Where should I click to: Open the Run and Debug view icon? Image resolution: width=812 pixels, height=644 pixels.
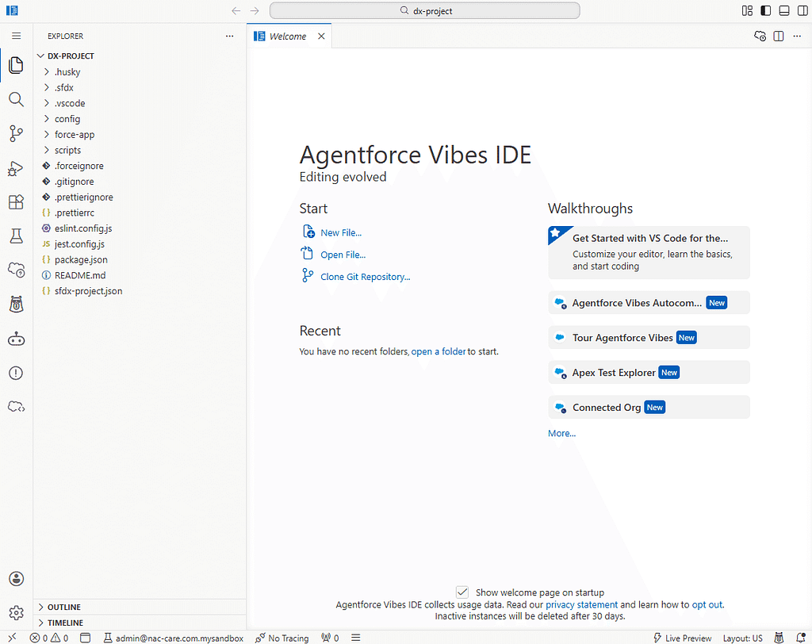pos(16,168)
